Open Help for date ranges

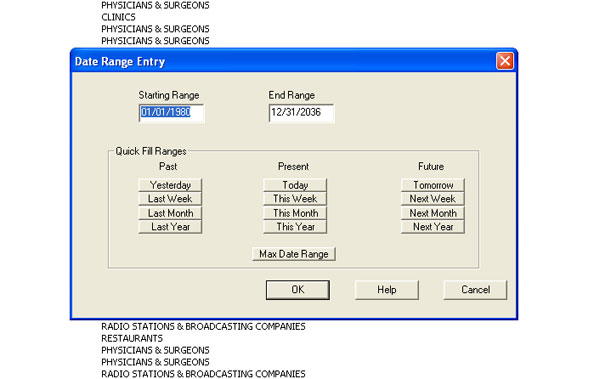click(387, 290)
